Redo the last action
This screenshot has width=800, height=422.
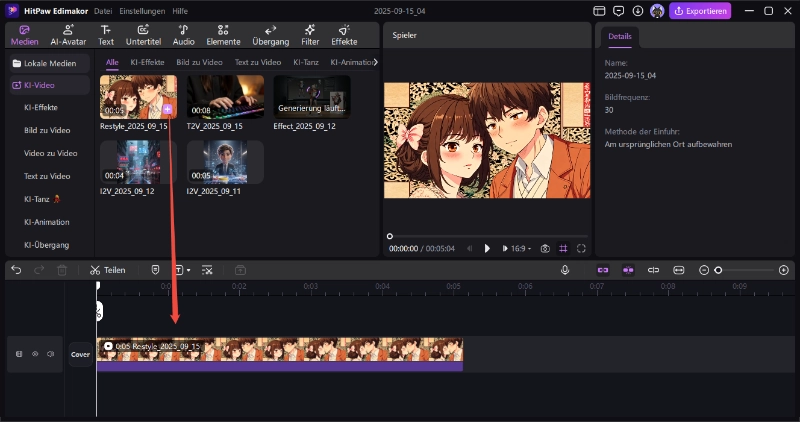coord(39,270)
